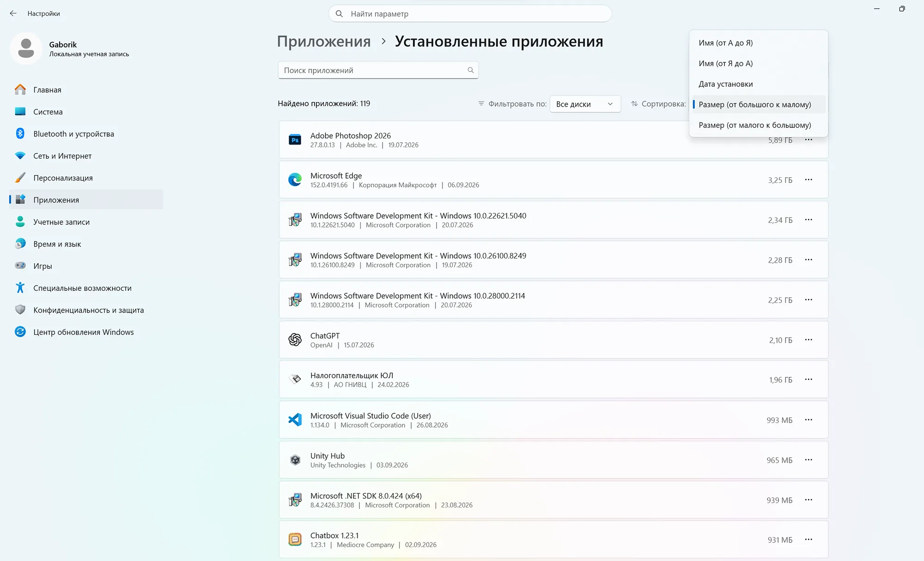Select Размер (от малого к большому)
924x561 pixels.
(x=759, y=125)
